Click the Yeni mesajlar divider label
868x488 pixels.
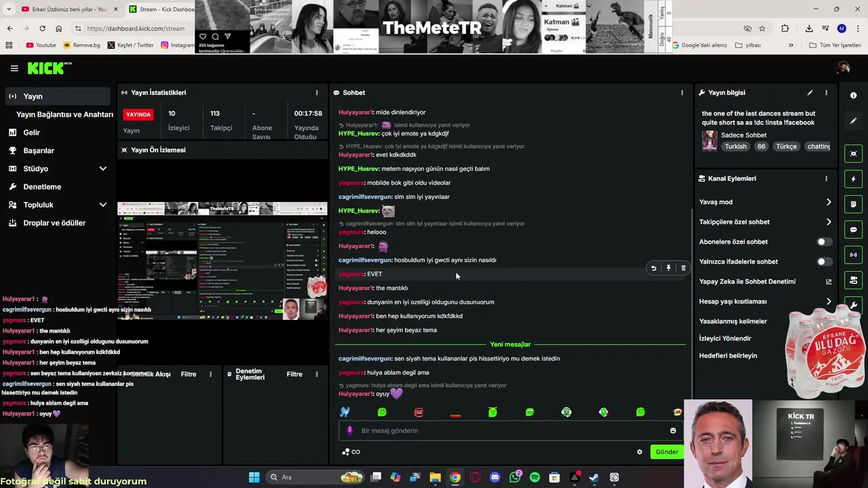coord(510,344)
